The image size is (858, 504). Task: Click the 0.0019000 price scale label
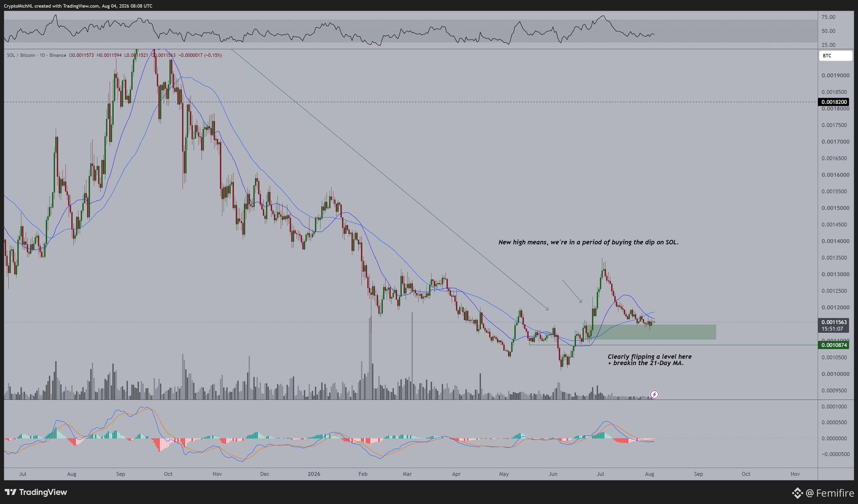pyautogui.click(x=835, y=75)
